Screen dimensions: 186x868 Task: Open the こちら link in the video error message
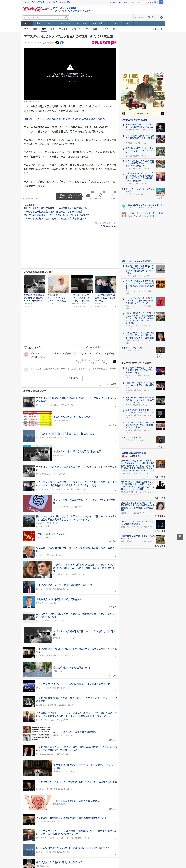74,76
